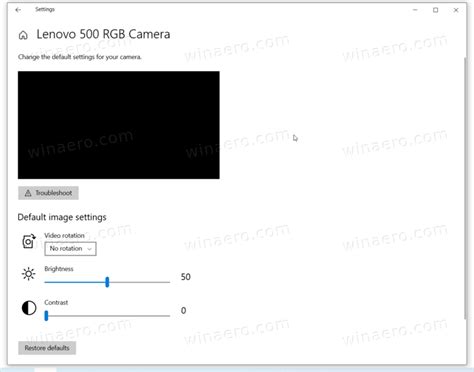This screenshot has height=372, width=474.
Task: Click the vertical scrollbar on the right
Action: [465, 188]
